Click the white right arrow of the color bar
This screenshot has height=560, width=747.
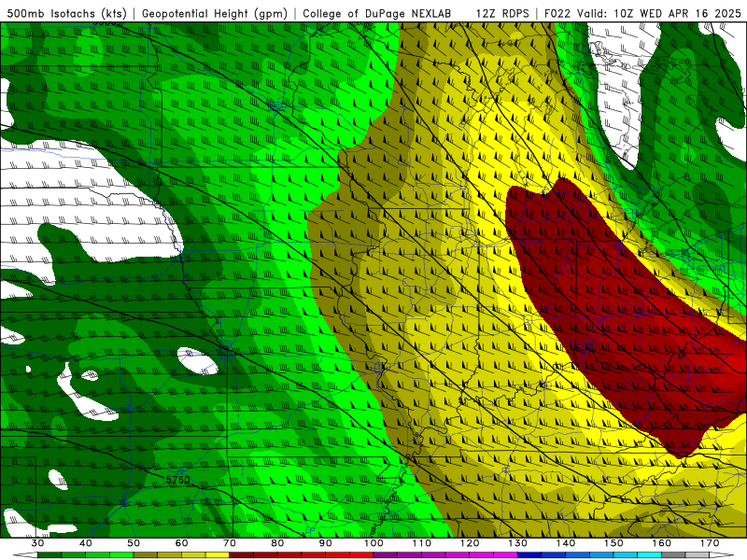click(x=721, y=554)
